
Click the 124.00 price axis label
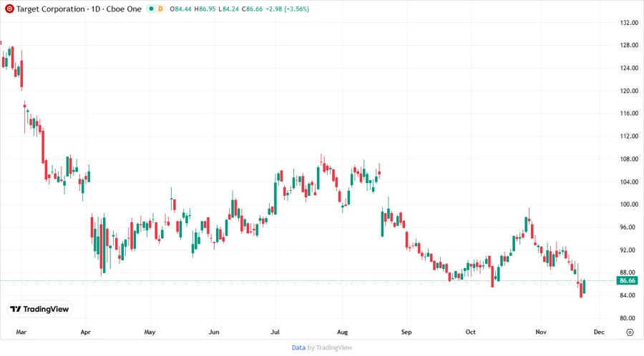(x=629, y=68)
